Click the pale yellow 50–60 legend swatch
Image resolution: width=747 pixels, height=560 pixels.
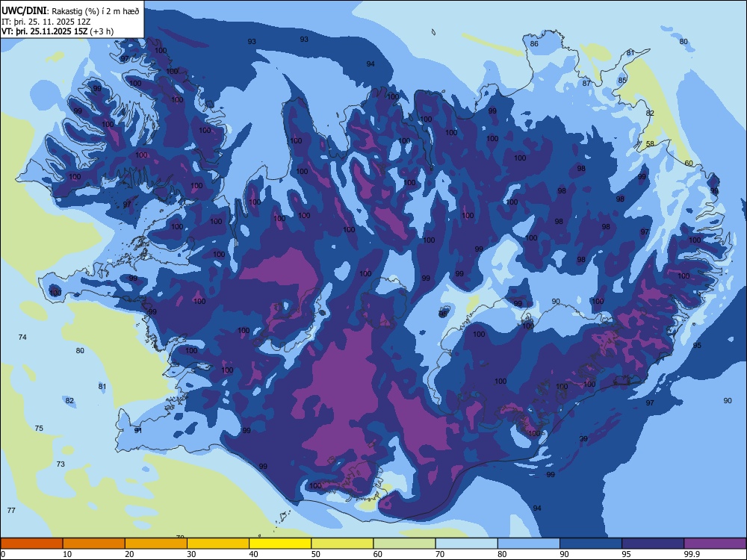click(x=342, y=544)
